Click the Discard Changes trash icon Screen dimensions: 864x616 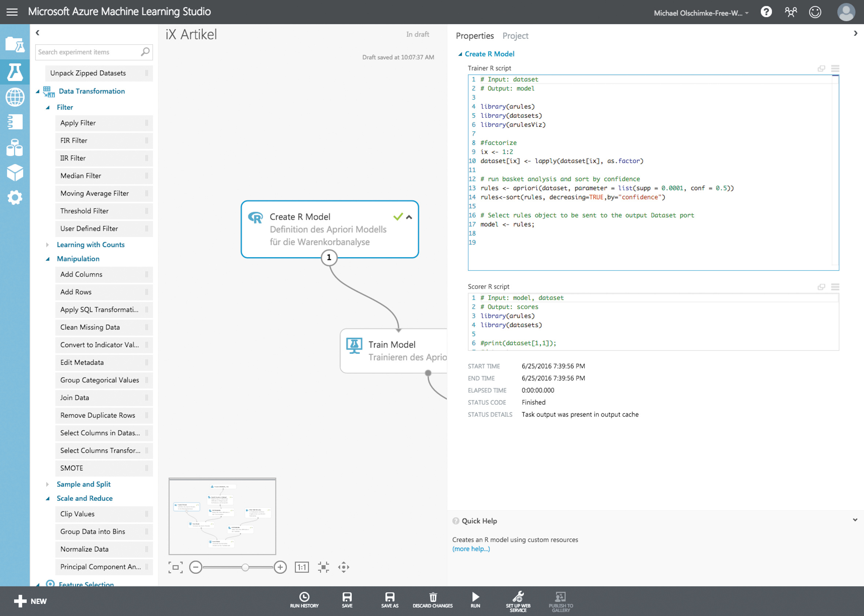[433, 597]
